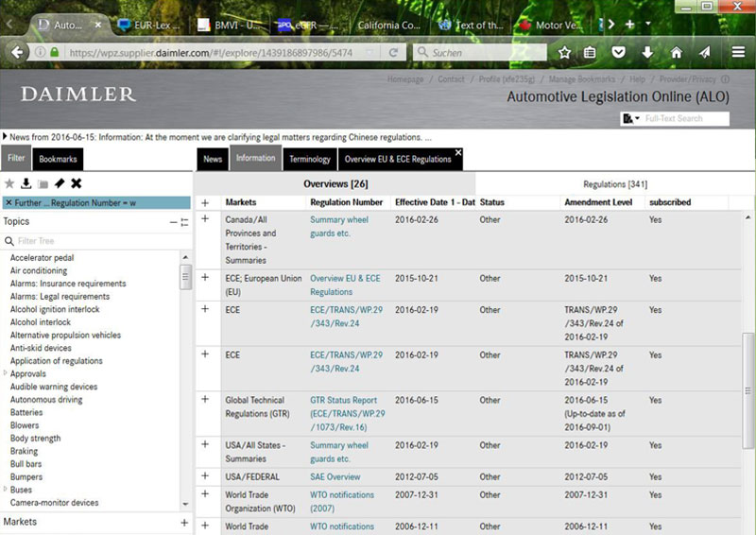The width and height of the screenshot is (756, 535).
Task: Sort by the Amendment Level column header
Action: [x=598, y=202]
